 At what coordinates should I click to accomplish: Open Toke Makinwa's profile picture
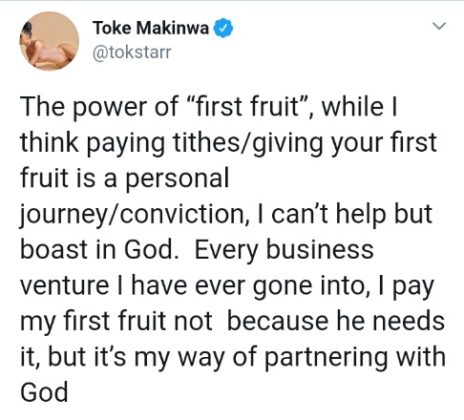[x=49, y=41]
